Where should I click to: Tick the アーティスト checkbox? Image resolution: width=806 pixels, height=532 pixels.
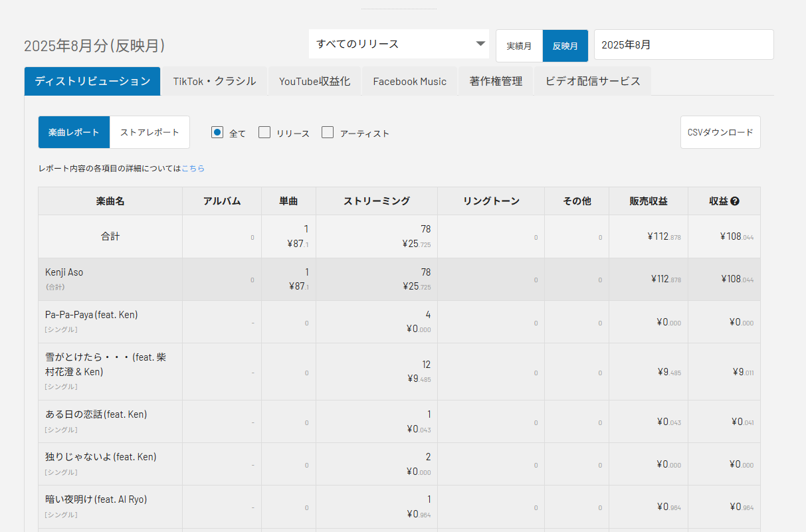(328, 132)
